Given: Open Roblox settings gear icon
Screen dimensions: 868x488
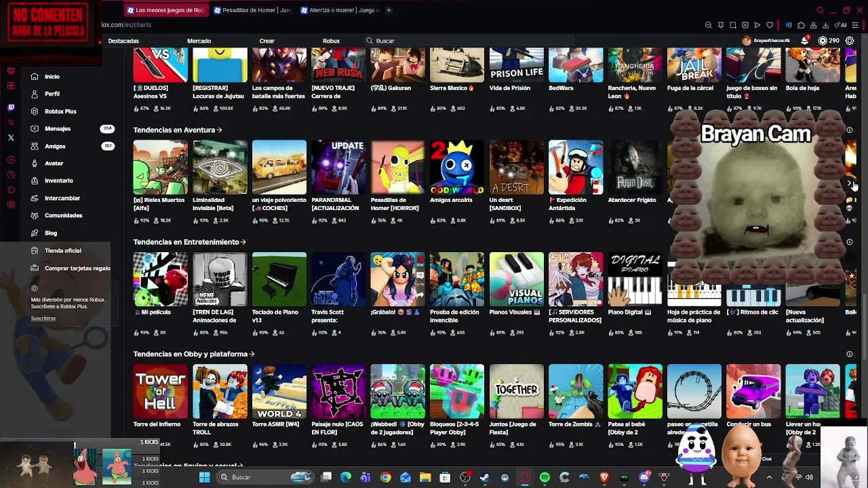Looking at the screenshot, I should (850, 41).
